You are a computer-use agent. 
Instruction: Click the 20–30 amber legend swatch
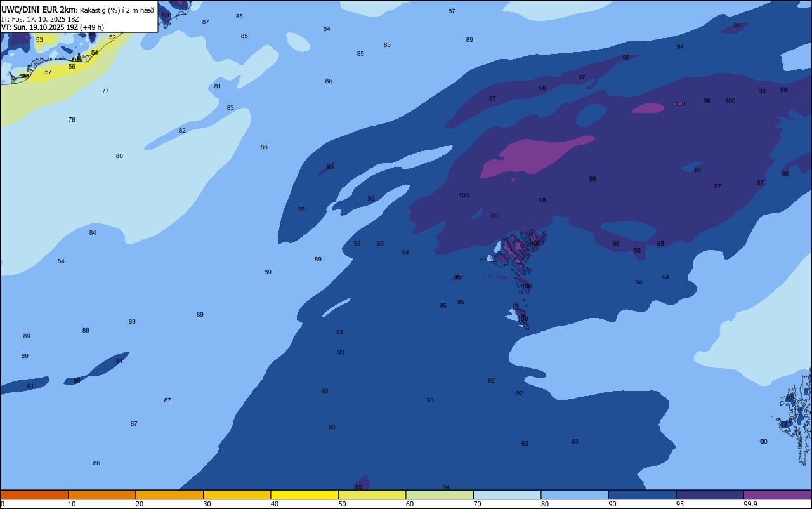point(169,494)
